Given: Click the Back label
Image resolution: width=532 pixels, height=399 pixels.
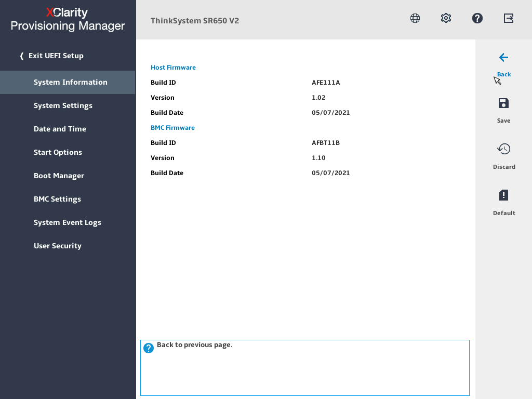Looking at the screenshot, I should tap(504, 74).
